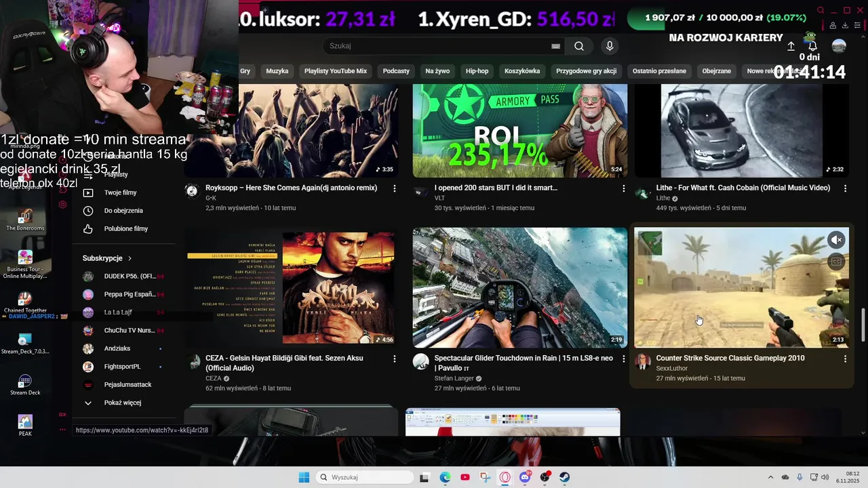Show hidden system tray icons chevron
Screen dimensions: 868x488
coord(770,477)
